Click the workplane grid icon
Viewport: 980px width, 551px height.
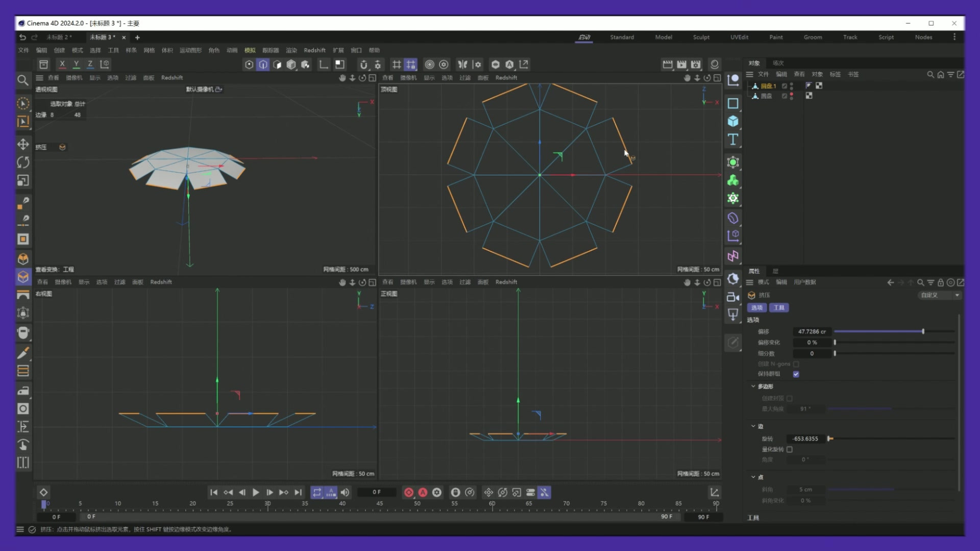click(396, 64)
